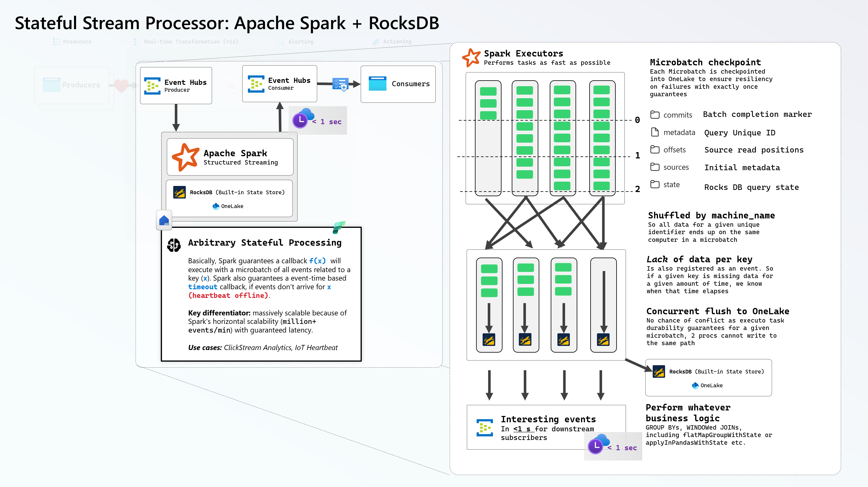Viewport: 868px width, 487px height.
Task: Click the Arbitrary Stateful Processing heading
Action: tap(265, 243)
